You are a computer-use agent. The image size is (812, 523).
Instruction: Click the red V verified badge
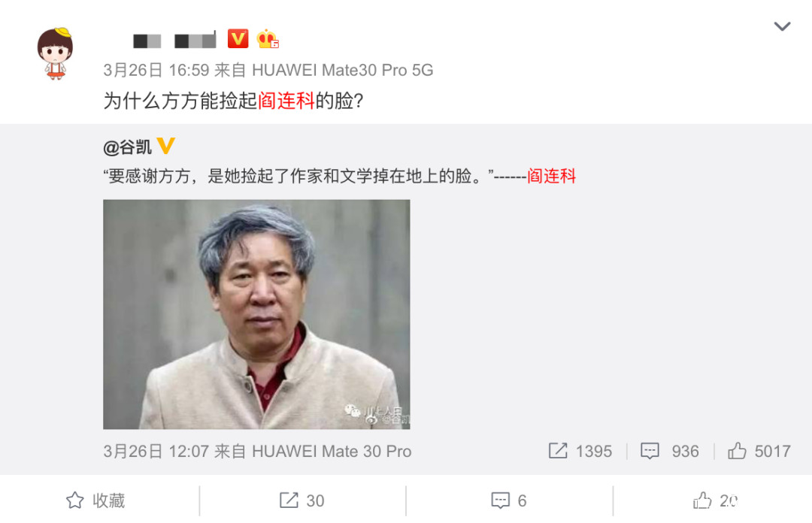click(238, 39)
